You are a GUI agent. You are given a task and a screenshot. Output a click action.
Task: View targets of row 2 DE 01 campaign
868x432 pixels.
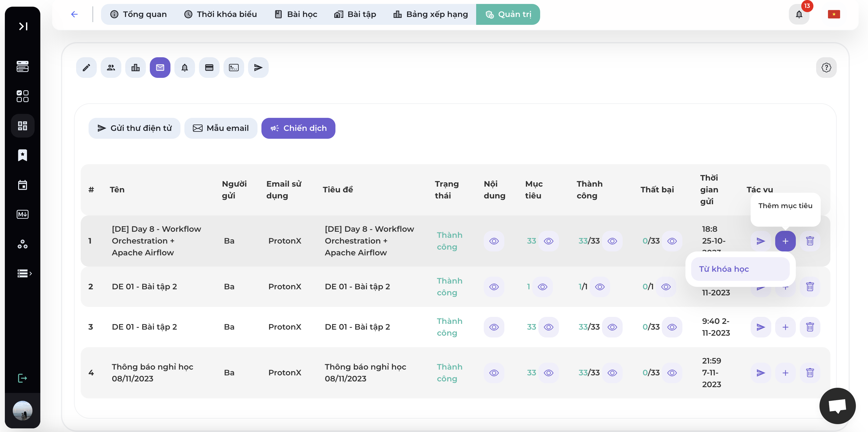(x=543, y=287)
